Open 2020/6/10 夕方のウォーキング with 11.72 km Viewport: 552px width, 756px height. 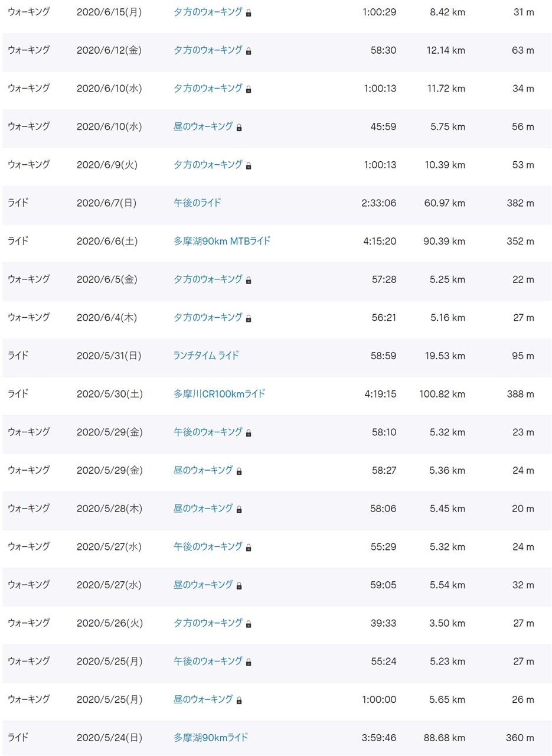(208, 88)
